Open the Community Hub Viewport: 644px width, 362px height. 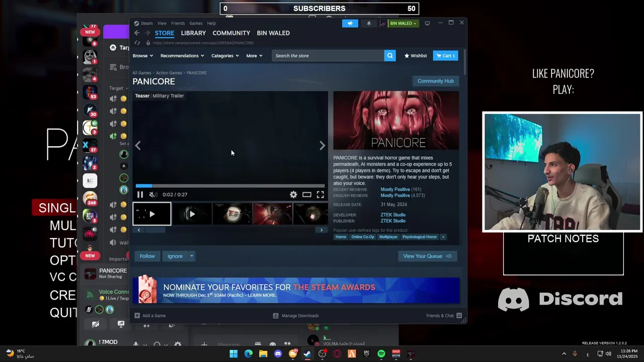(436, 81)
